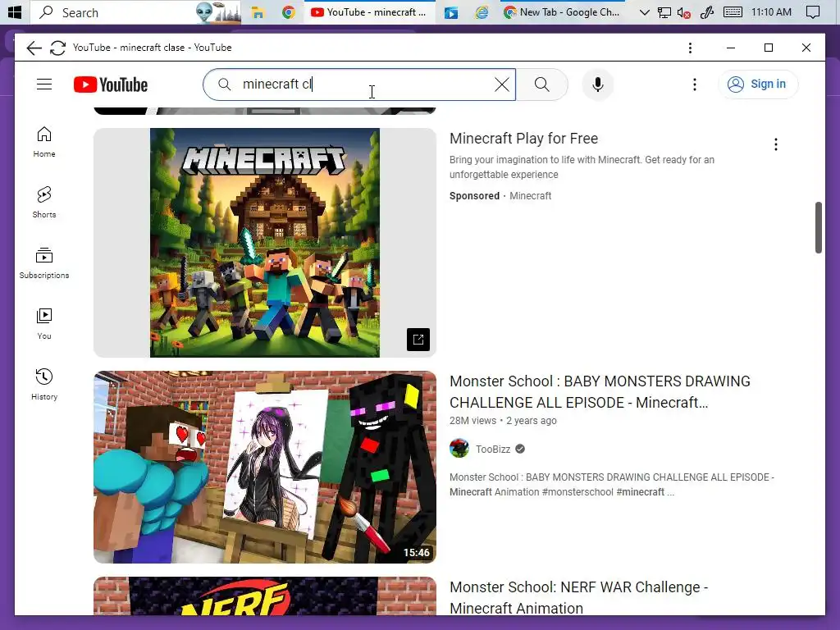Viewport: 840px width, 630px height.
Task: Start voice search with the microphone icon
Action: [x=598, y=84]
